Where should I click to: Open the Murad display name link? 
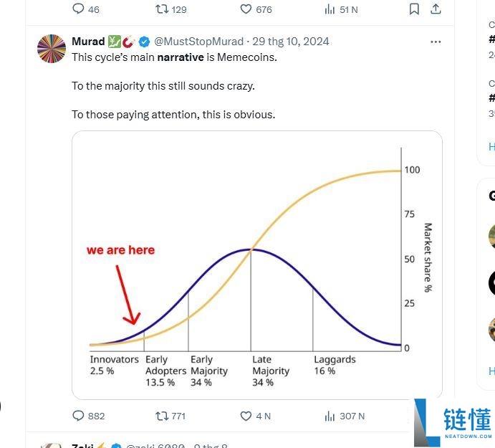88,42
